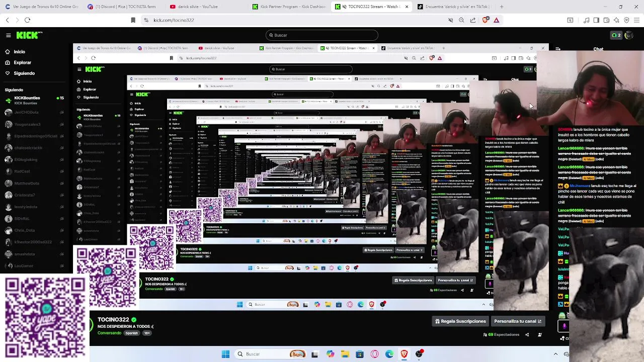Screen dimensions: 644x362
Task: Switch to darick silvie YouTube tab
Action: [x=207, y=7]
